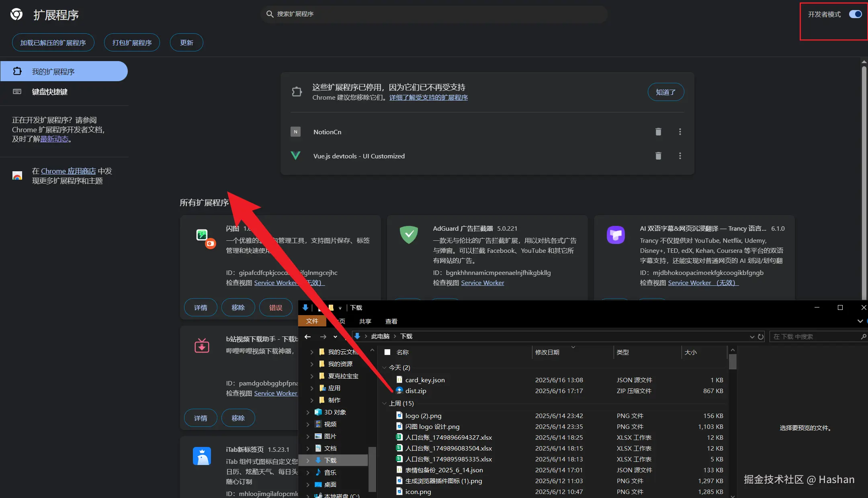The width and height of the screenshot is (868, 498).
Task: Select 键盘快捷键 in sidebar
Action: tap(50, 92)
